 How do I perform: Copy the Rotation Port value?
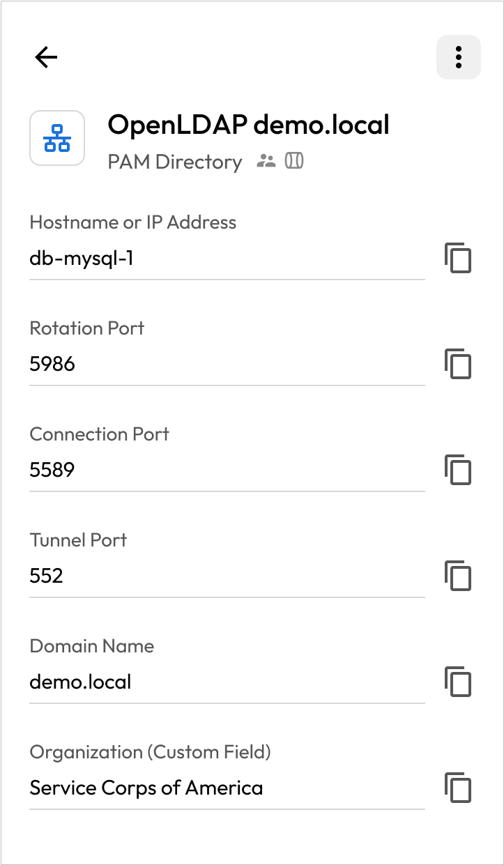[x=458, y=364]
